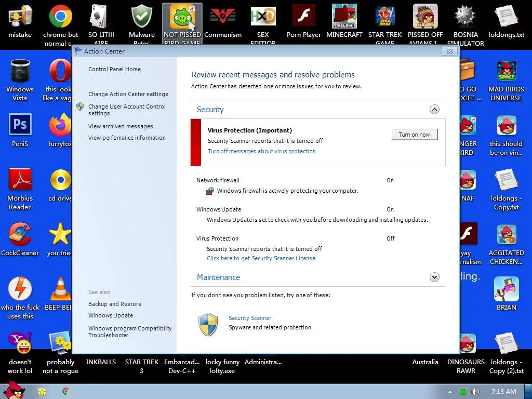
Task: Open 'View perfomance information'
Action: pos(127,137)
